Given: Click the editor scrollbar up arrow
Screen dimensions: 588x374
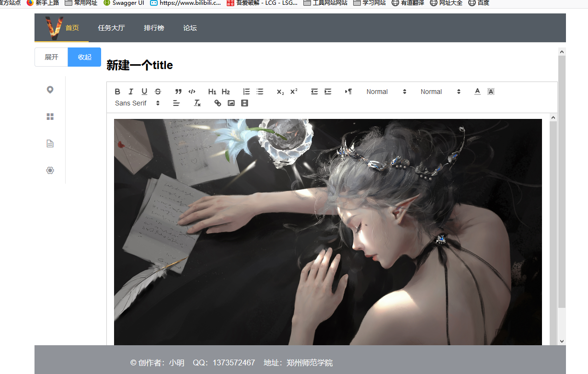Looking at the screenshot, I should pos(553,117).
